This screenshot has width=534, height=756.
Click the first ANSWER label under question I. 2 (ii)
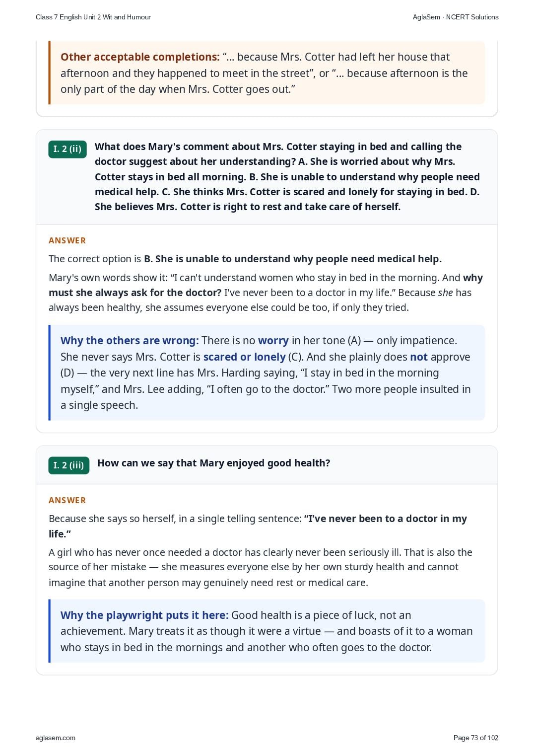[x=67, y=240]
